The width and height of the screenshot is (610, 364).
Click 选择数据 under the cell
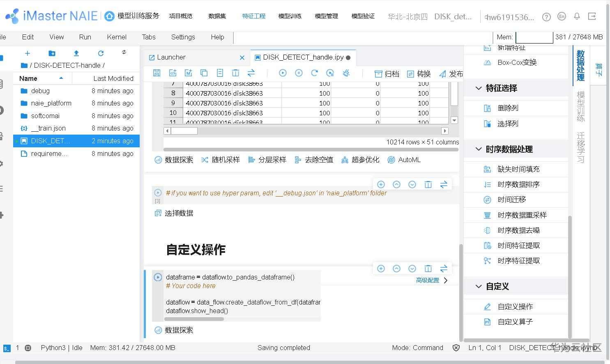coord(174,213)
